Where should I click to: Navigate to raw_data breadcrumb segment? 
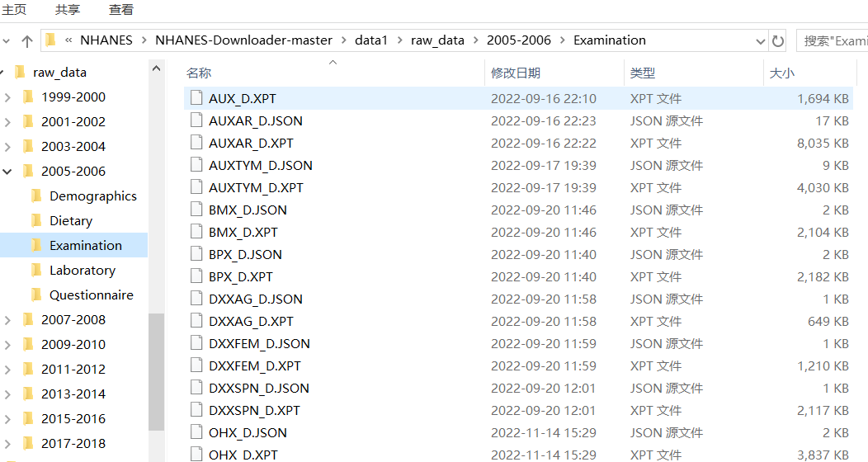437,40
